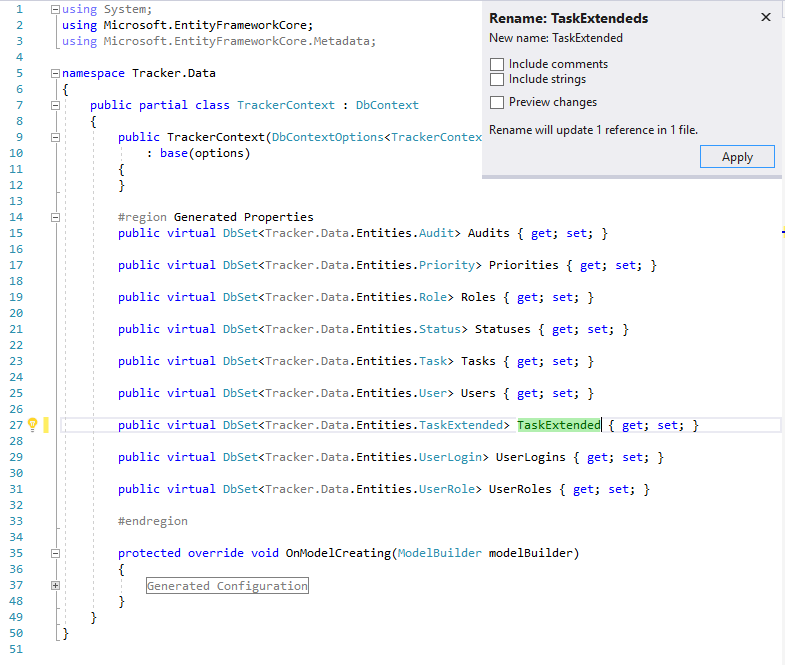Image resolution: width=785 pixels, height=665 pixels.
Task: Click the Roles property name
Action: pyautogui.click(x=478, y=297)
